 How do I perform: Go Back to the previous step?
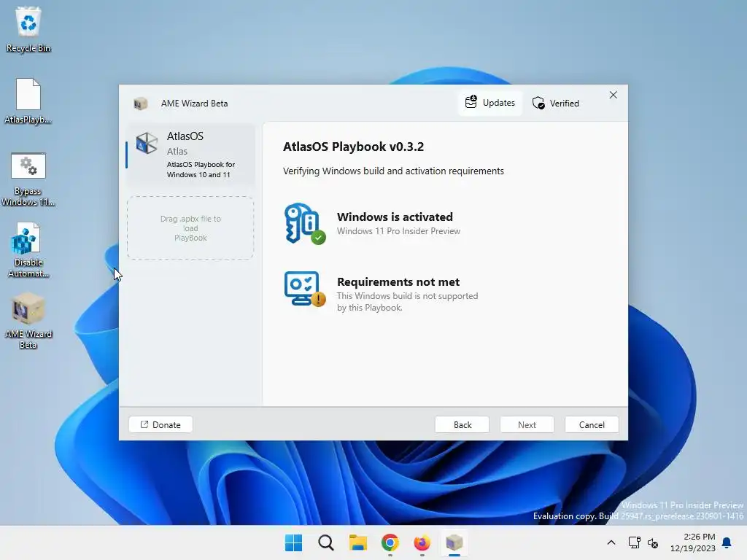(x=462, y=425)
